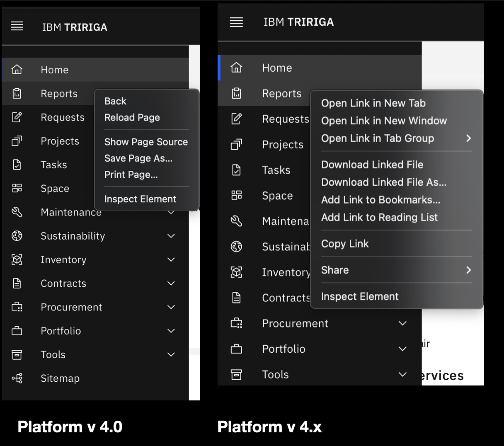Expand Contracts chevron in v 4.0 panel
The image size is (504, 446).
click(171, 283)
